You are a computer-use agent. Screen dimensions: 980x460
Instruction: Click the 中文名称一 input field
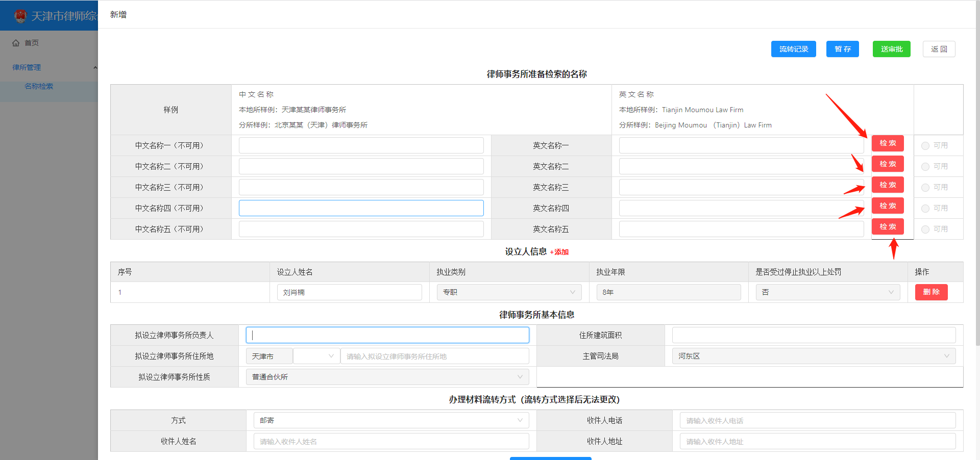(361, 145)
